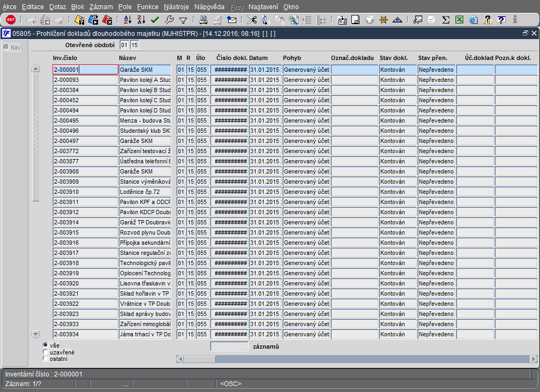Viewport: 540px width, 392px height.
Task: Click the horizontal scrollbar left arrow
Action: (x=180, y=359)
